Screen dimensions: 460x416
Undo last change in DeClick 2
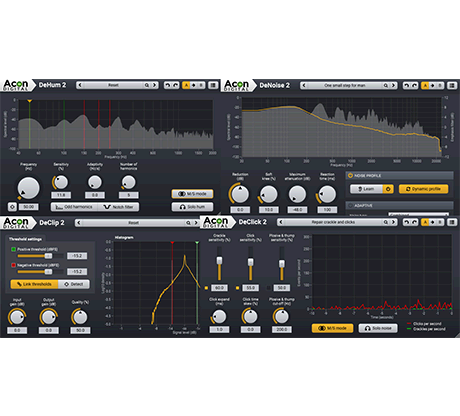click(x=406, y=222)
